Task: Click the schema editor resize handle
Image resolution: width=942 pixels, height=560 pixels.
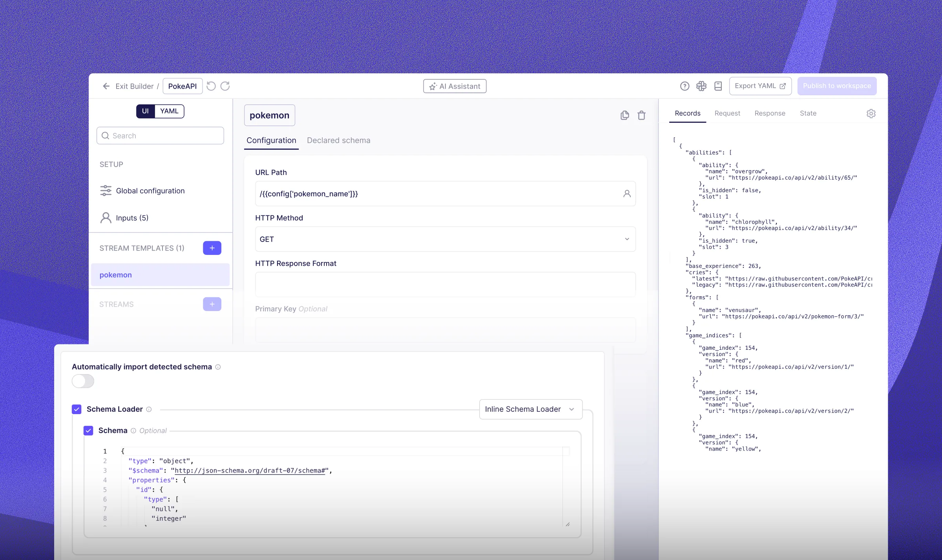Action: pyautogui.click(x=568, y=524)
